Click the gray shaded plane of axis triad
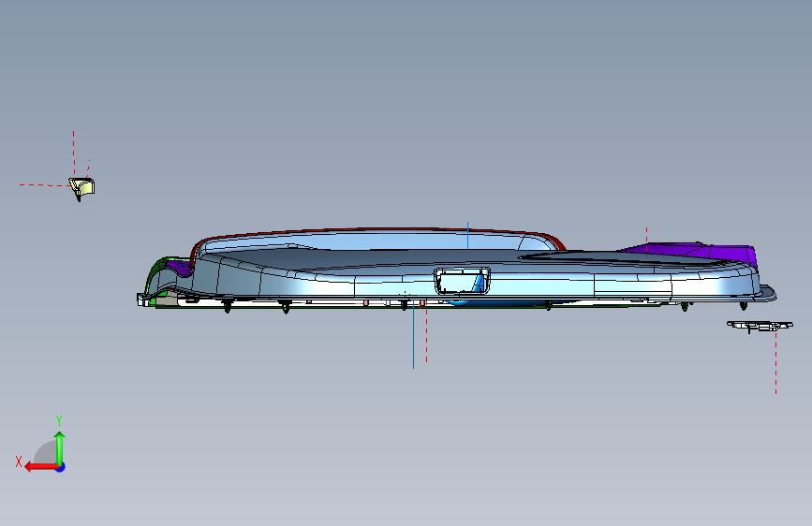The width and height of the screenshot is (812, 526). pos(46,452)
